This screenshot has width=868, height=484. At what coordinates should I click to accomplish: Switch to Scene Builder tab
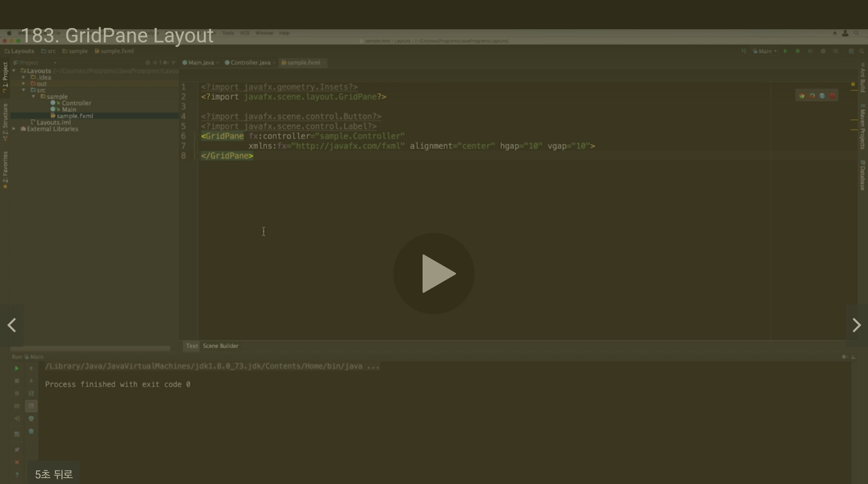tap(220, 346)
